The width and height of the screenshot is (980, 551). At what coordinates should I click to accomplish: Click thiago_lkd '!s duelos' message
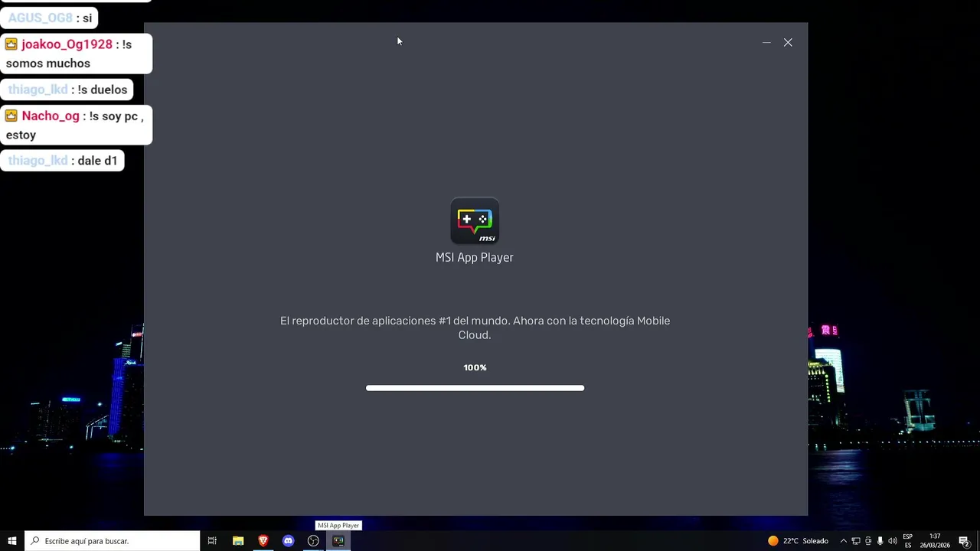[67, 90]
